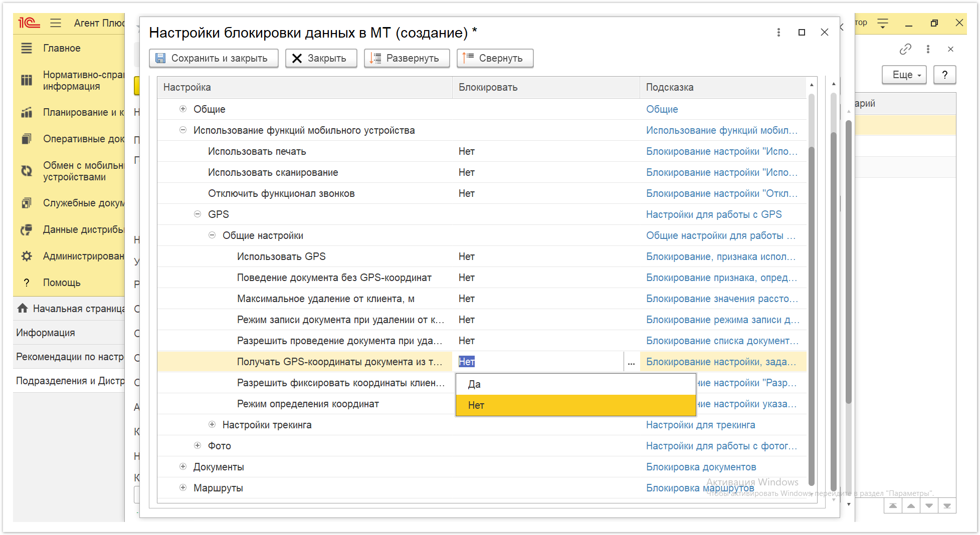Jump to first record arrow icon
The height and width of the screenshot is (535, 980).
(x=893, y=506)
